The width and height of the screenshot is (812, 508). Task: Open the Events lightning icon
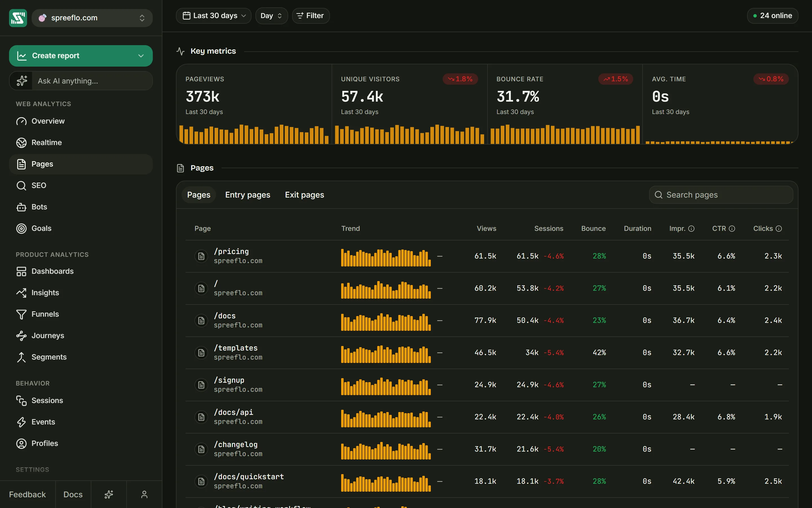click(21, 422)
